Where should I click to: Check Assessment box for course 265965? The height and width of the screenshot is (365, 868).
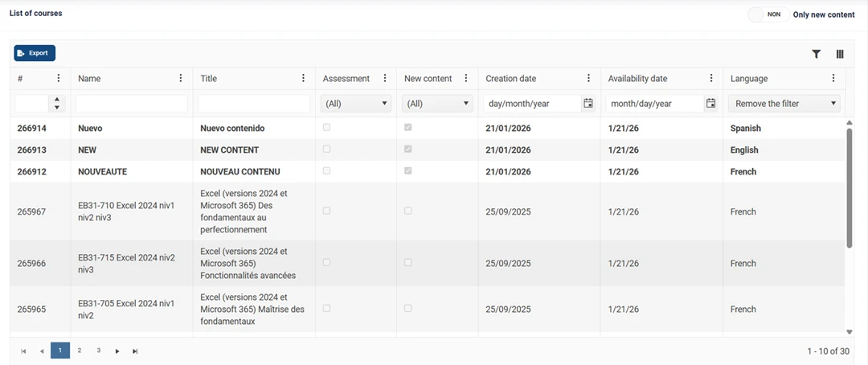click(326, 308)
